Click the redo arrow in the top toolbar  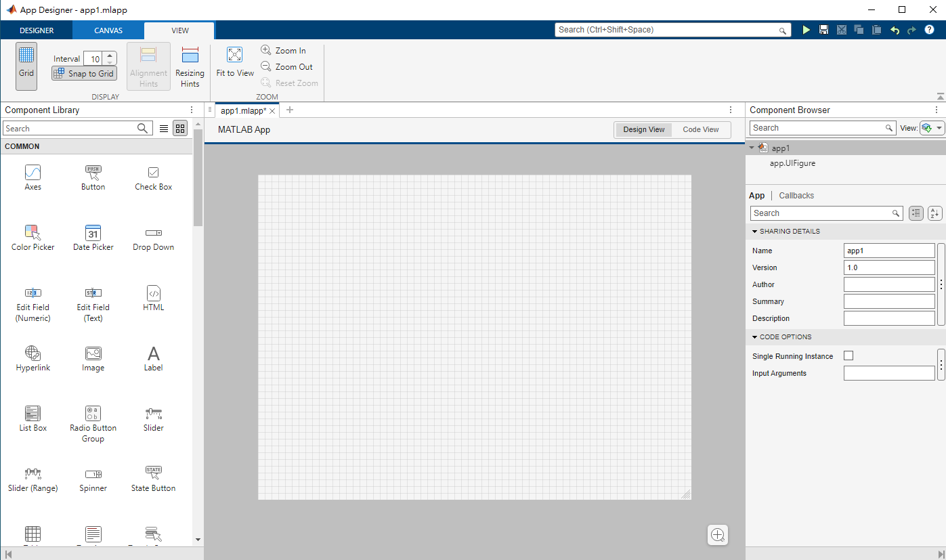pyautogui.click(x=911, y=30)
